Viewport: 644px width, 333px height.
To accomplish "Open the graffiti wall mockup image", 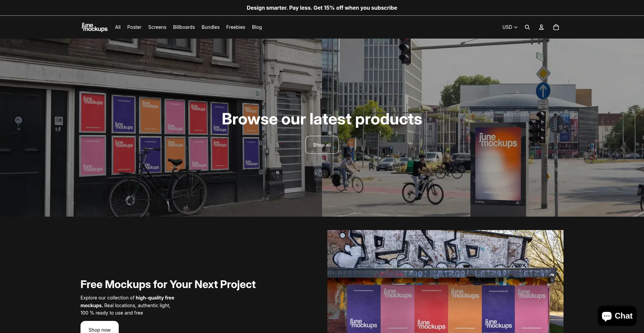I will click(445, 281).
